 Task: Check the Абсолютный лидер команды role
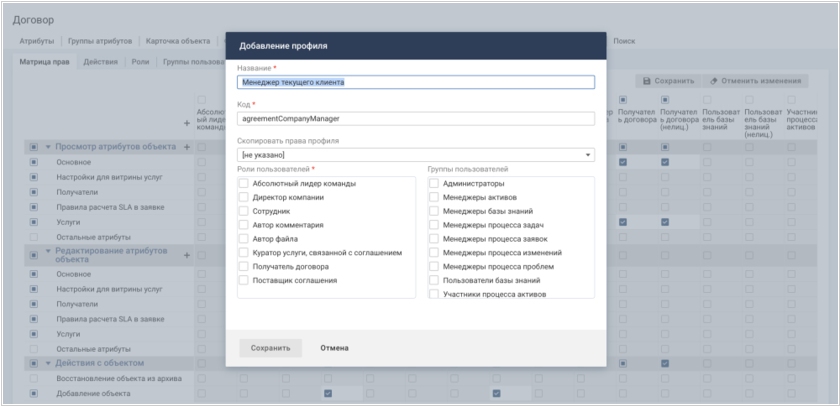click(x=245, y=184)
